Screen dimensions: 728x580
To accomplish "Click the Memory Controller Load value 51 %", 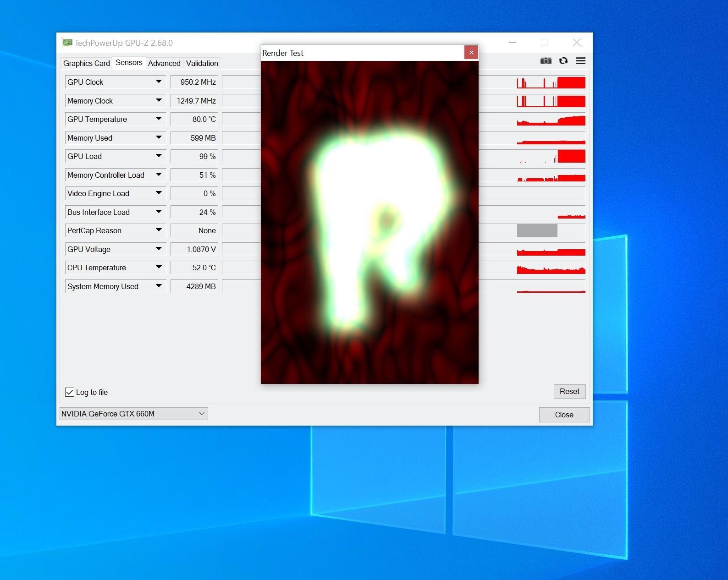I will 194,175.
